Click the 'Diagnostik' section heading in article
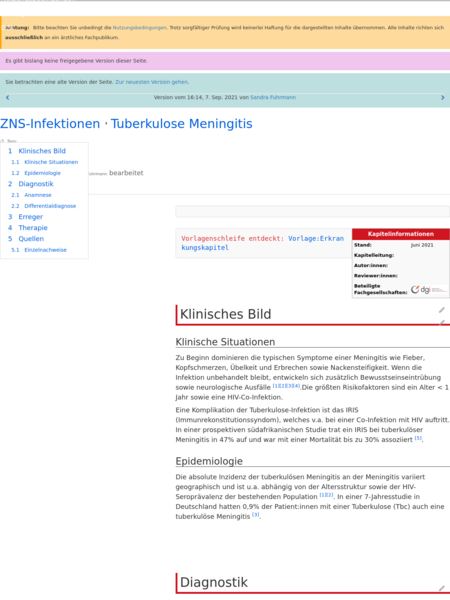Screen dimensions: 450x600 tap(214, 583)
